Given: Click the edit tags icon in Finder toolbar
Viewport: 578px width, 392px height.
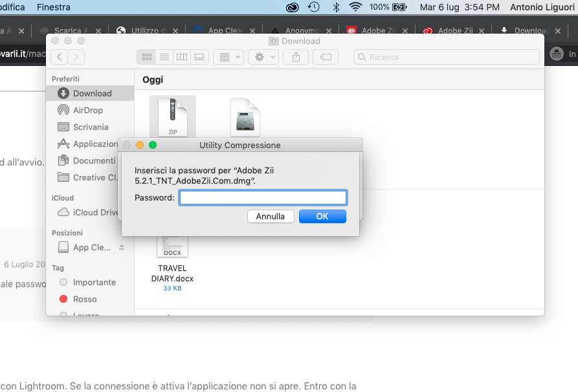Looking at the screenshot, I should (x=326, y=57).
